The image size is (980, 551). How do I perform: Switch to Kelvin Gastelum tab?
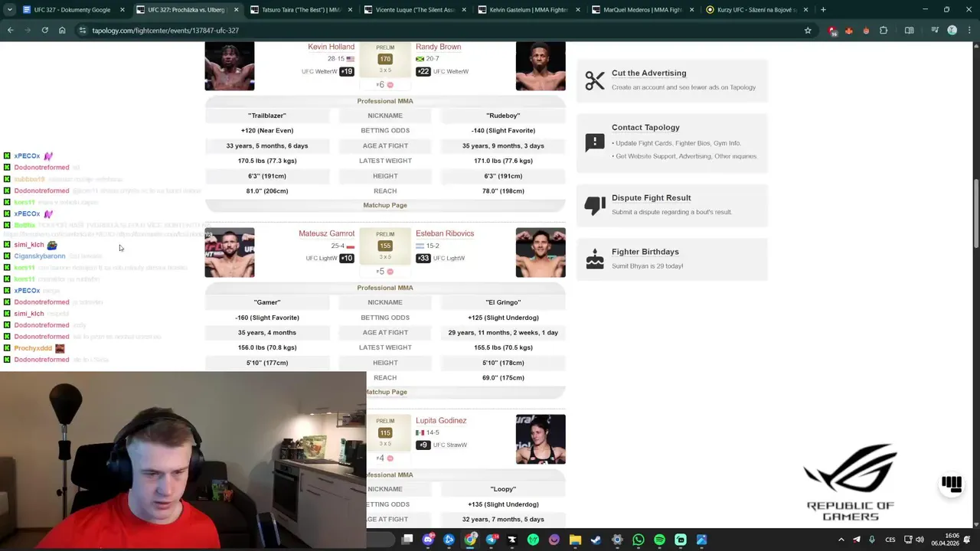pyautogui.click(x=528, y=10)
